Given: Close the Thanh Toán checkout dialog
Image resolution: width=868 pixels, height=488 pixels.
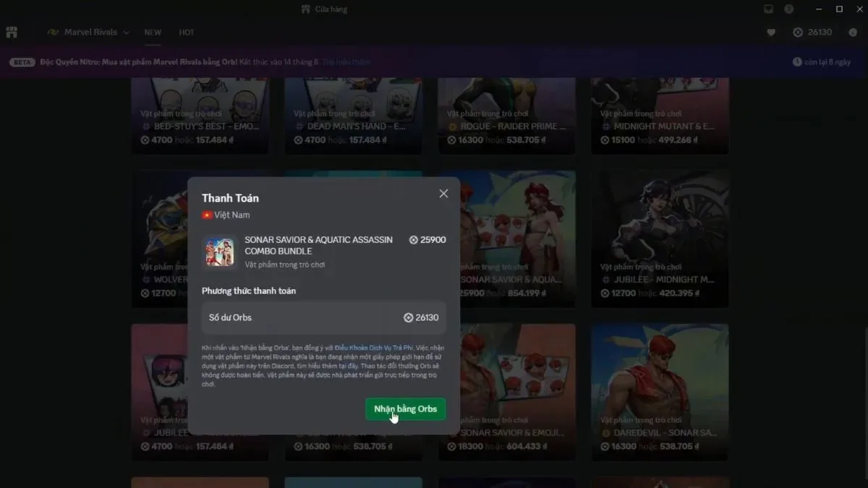Looking at the screenshot, I should 443,194.
